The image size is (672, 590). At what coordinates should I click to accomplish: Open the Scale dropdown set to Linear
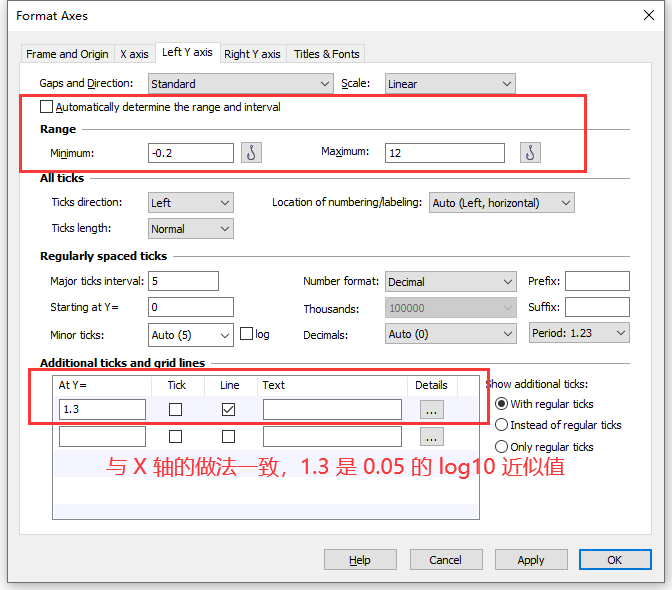point(450,84)
